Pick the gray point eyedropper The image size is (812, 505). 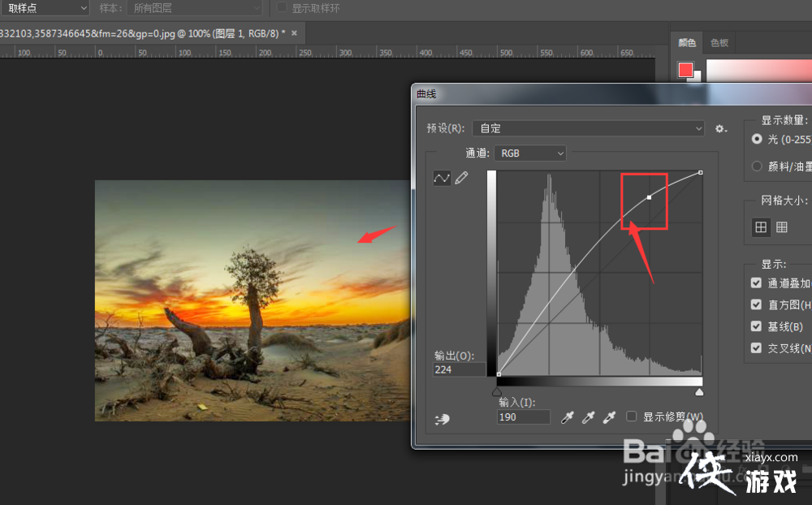[x=589, y=417]
